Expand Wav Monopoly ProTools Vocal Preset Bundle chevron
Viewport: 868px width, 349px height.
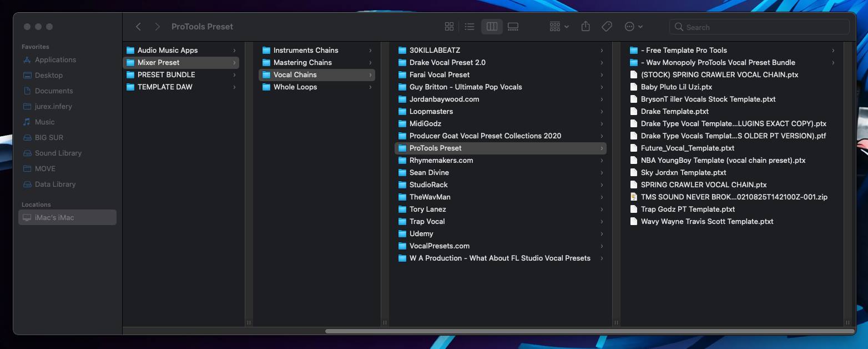click(x=833, y=62)
